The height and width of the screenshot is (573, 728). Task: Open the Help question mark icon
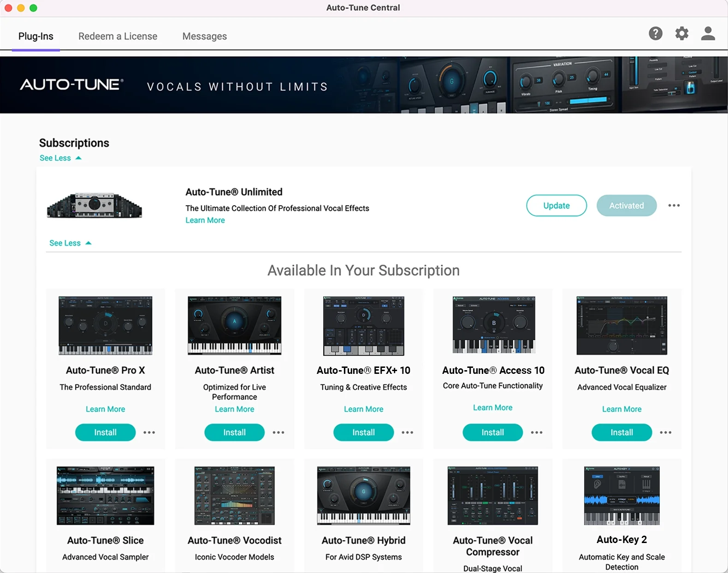tap(655, 33)
